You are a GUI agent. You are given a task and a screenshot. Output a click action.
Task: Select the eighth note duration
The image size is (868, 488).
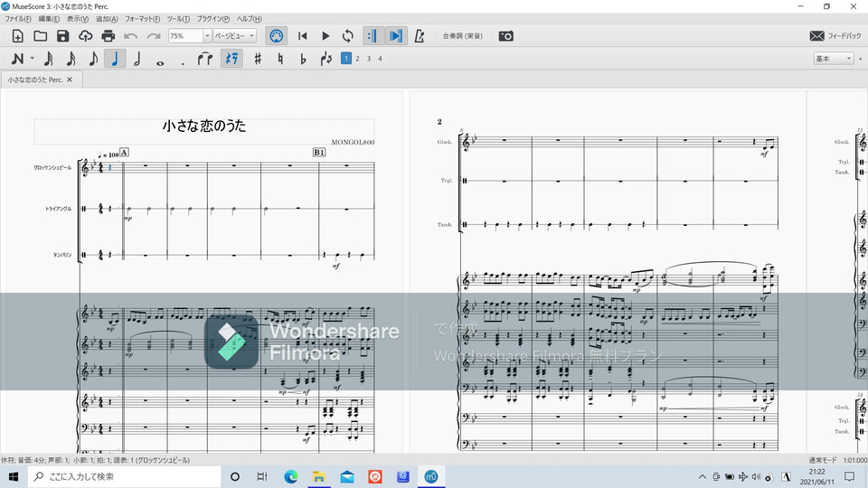coord(93,59)
